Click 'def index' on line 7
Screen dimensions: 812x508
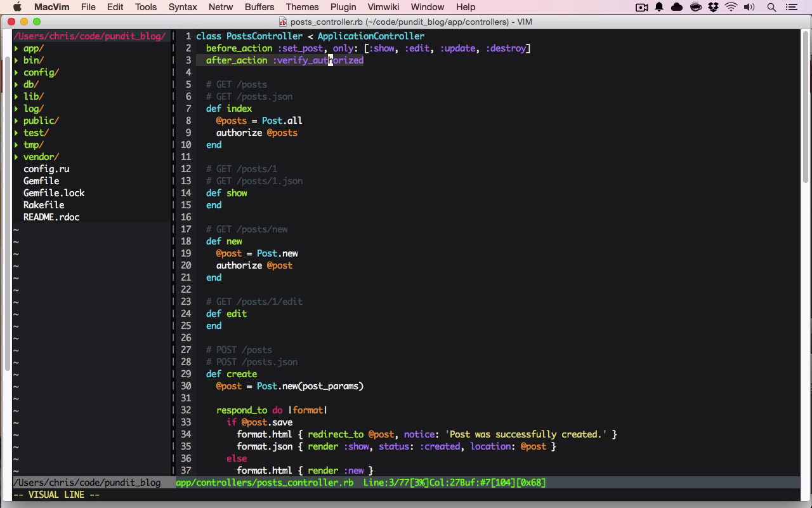point(229,109)
